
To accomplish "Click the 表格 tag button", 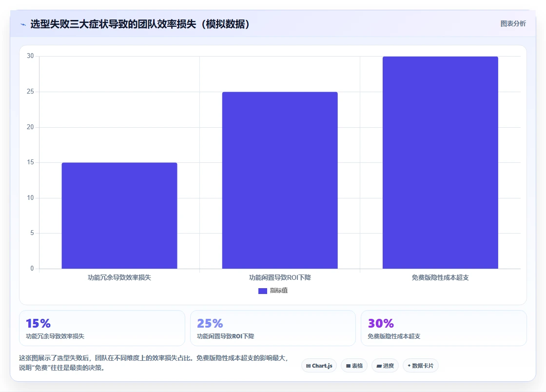I will 354,366.
